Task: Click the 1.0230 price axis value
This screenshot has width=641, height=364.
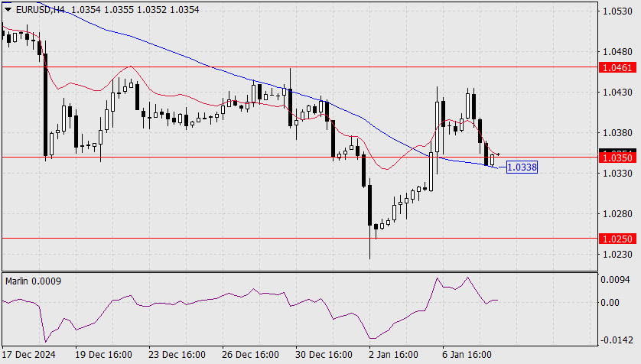Action: (x=618, y=254)
